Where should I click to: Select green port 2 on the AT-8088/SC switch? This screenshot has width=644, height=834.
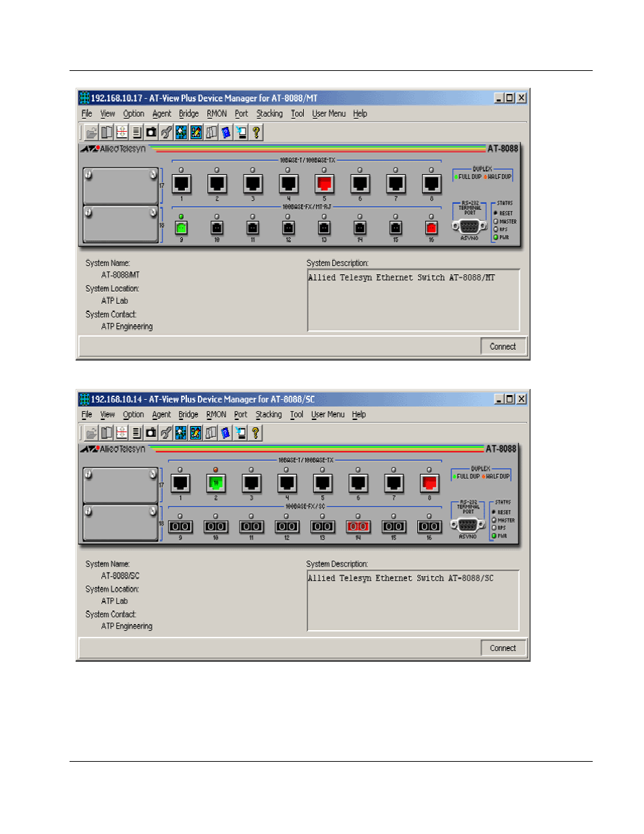(216, 484)
